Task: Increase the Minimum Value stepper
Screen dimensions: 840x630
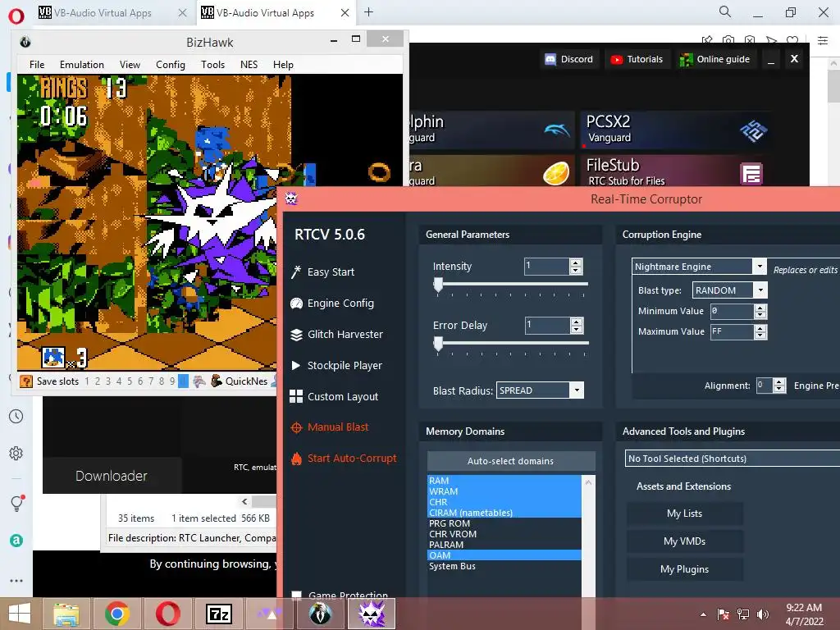Action: coord(760,308)
